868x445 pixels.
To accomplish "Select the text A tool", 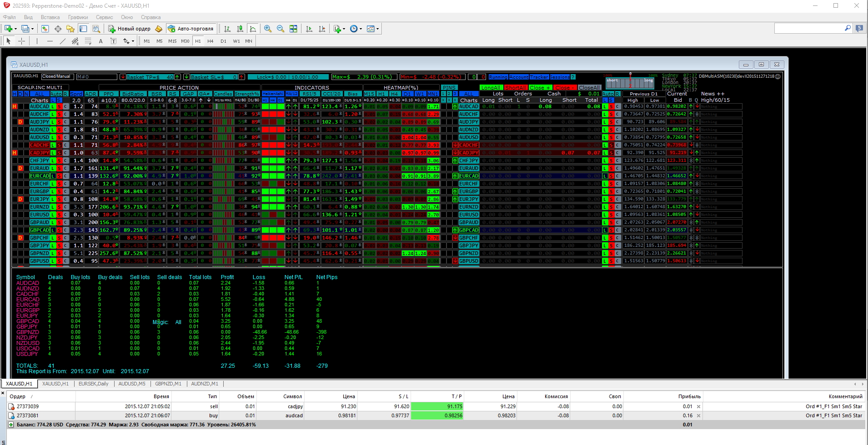I will click(x=100, y=41).
